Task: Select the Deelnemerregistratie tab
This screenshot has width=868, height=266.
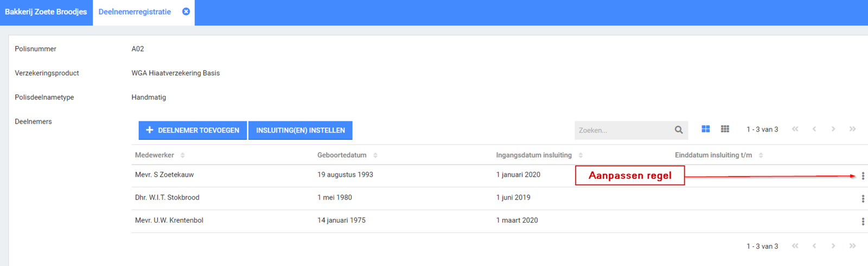Action: [135, 12]
